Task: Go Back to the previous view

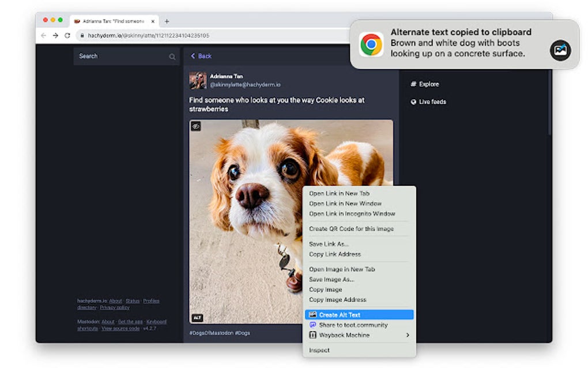Action: 201,56
